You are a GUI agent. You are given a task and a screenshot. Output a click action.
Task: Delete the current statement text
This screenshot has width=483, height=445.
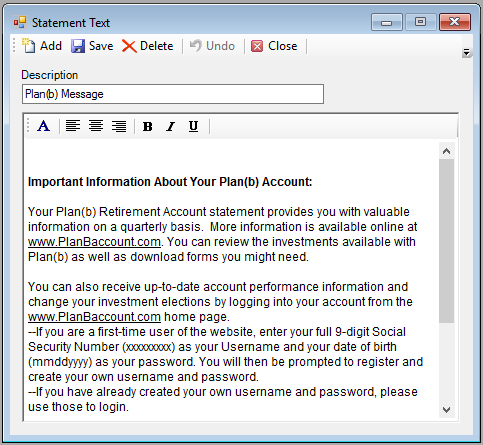pos(147,46)
